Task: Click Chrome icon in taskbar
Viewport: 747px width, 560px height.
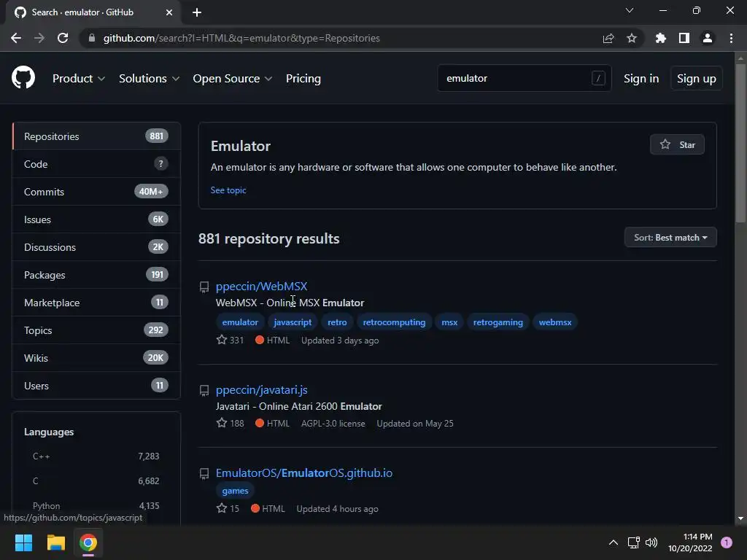Action: (x=88, y=542)
